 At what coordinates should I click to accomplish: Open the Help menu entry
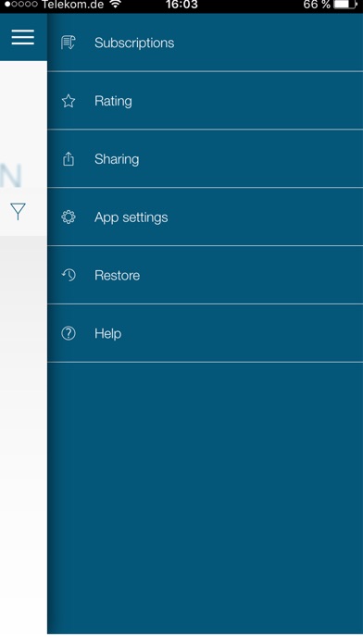point(206,333)
